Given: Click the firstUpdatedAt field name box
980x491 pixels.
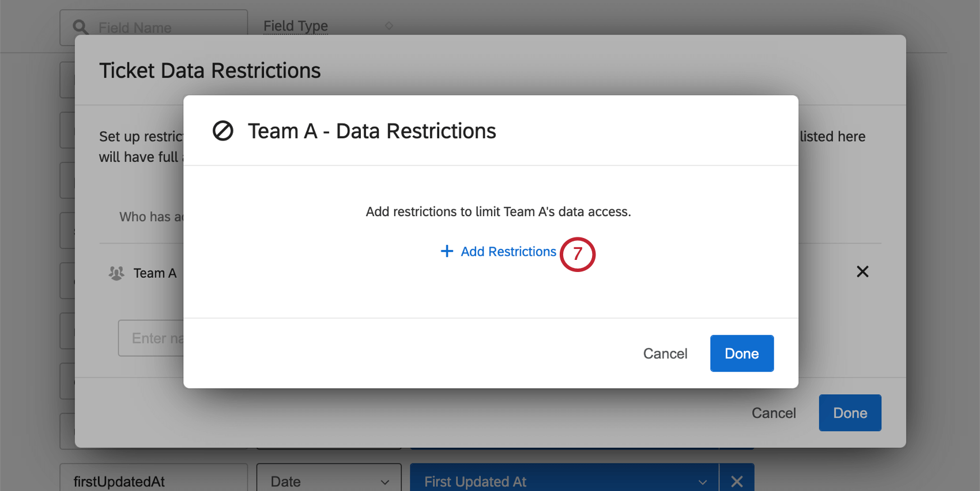Looking at the screenshot, I should (154, 481).
